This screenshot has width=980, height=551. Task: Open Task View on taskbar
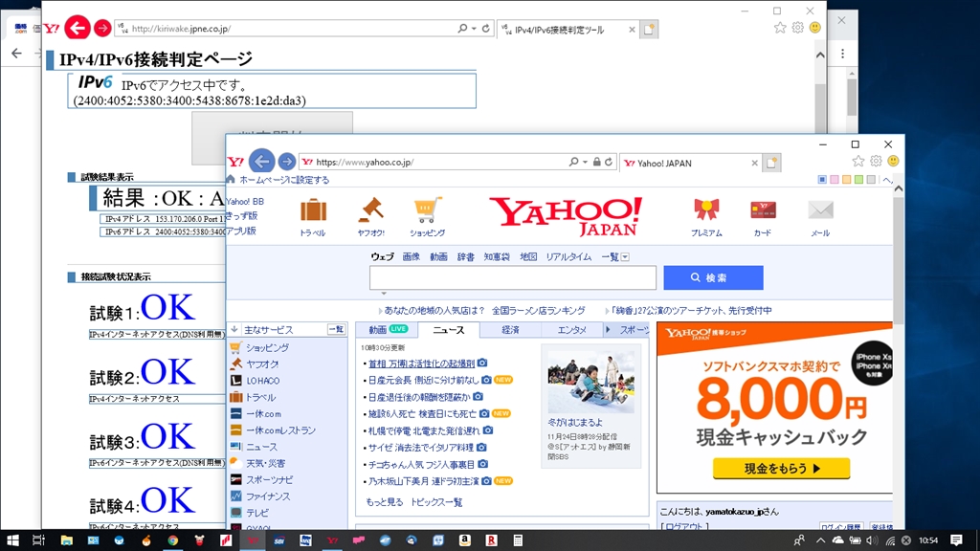click(x=38, y=540)
